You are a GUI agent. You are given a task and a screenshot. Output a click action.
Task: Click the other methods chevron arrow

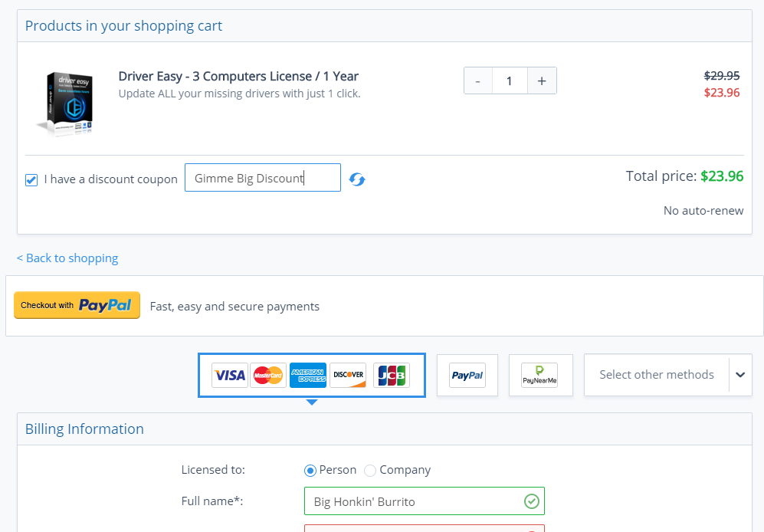pyautogui.click(x=740, y=375)
